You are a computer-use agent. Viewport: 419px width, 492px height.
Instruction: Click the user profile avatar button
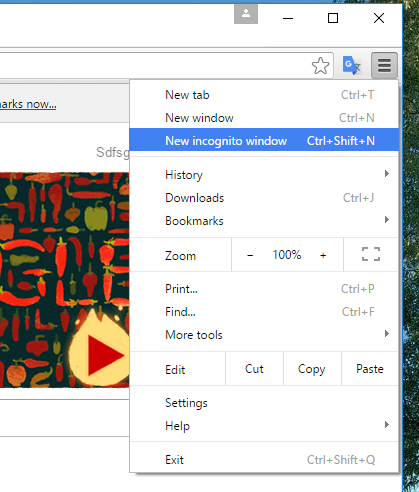click(x=246, y=14)
